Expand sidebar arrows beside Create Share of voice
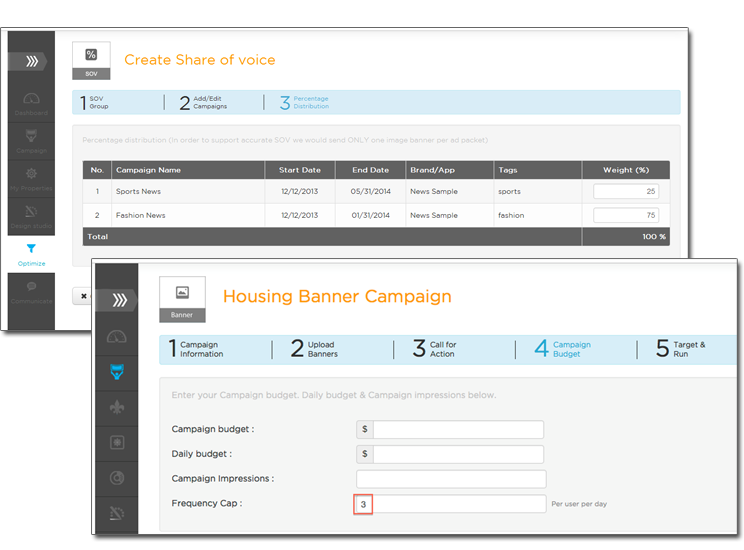Screen dimensions: 744x550 31,61
